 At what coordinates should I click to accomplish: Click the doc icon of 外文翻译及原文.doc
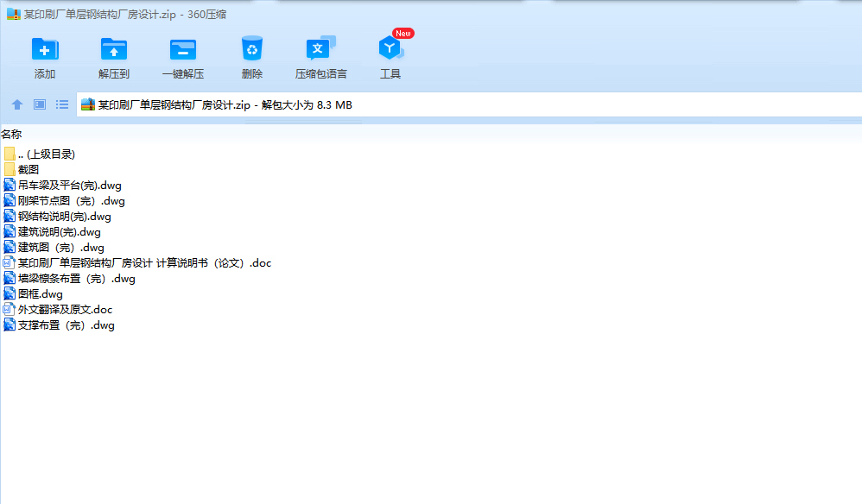pyautogui.click(x=9, y=309)
